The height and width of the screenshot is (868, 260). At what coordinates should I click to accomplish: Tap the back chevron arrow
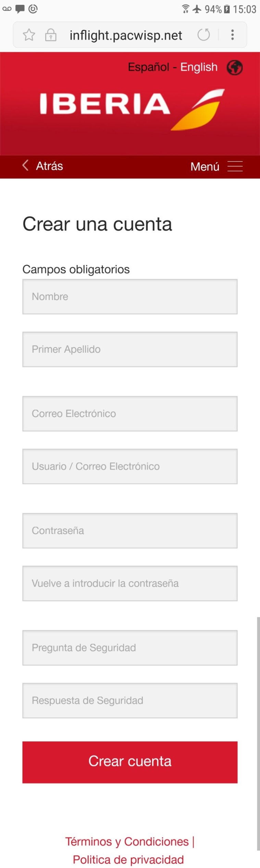click(25, 165)
